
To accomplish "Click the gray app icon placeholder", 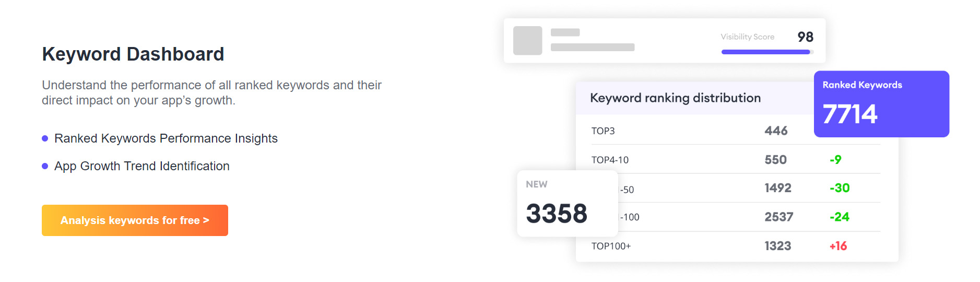I will 527,41.
